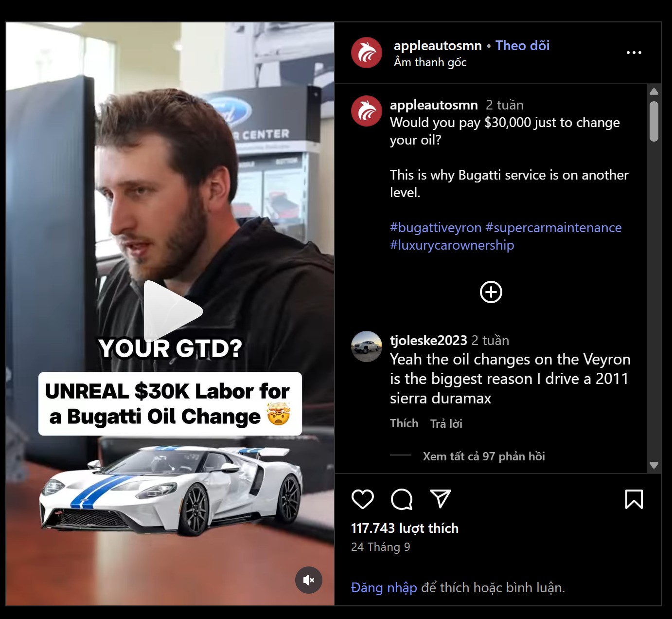
Task: Open the #luxurycarownership hashtag
Action: point(452,245)
